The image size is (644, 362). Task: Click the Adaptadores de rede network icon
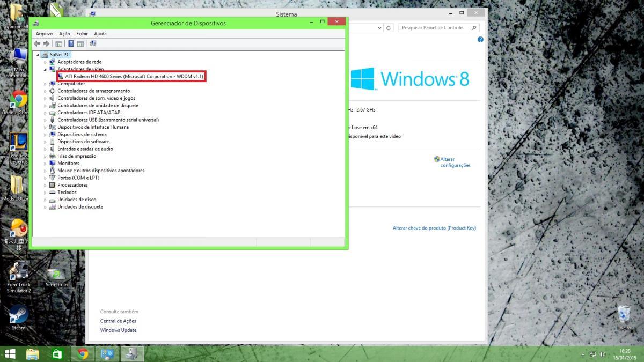click(52, 62)
